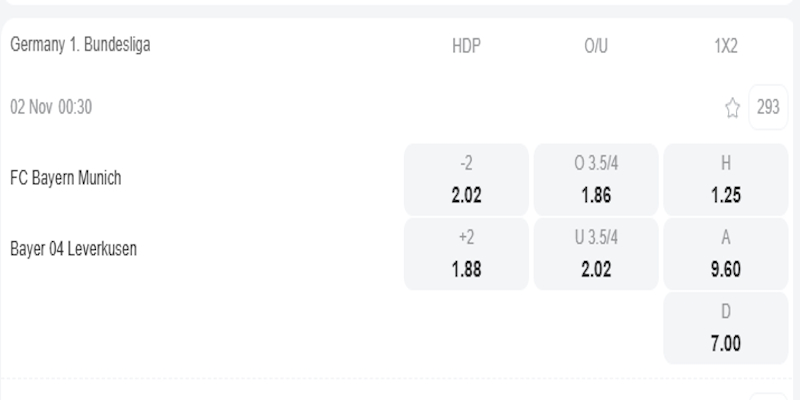The width and height of the screenshot is (800, 400).
Task: Pick Over 3.5/4 goals at 1.86
Action: click(x=596, y=180)
